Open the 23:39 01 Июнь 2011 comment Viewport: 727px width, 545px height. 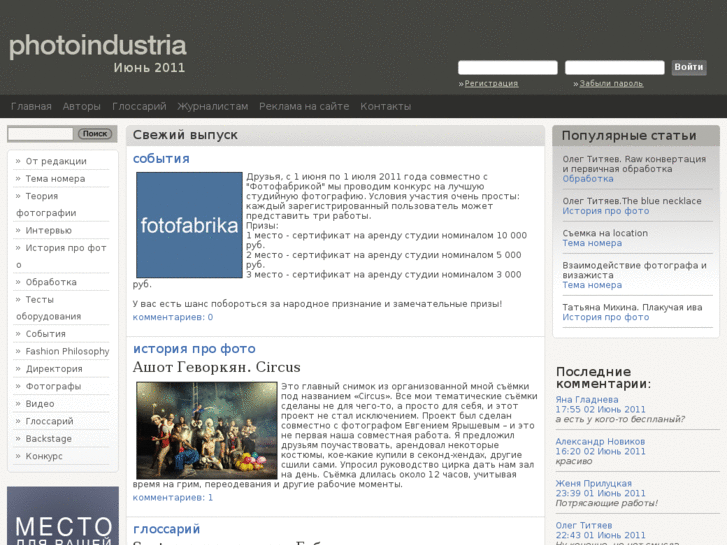[x=600, y=494]
